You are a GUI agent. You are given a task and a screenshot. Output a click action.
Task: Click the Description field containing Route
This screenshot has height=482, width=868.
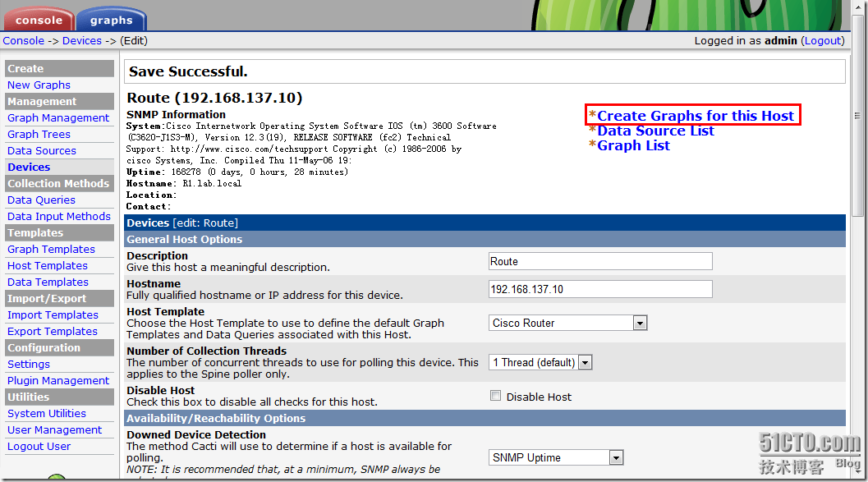600,261
